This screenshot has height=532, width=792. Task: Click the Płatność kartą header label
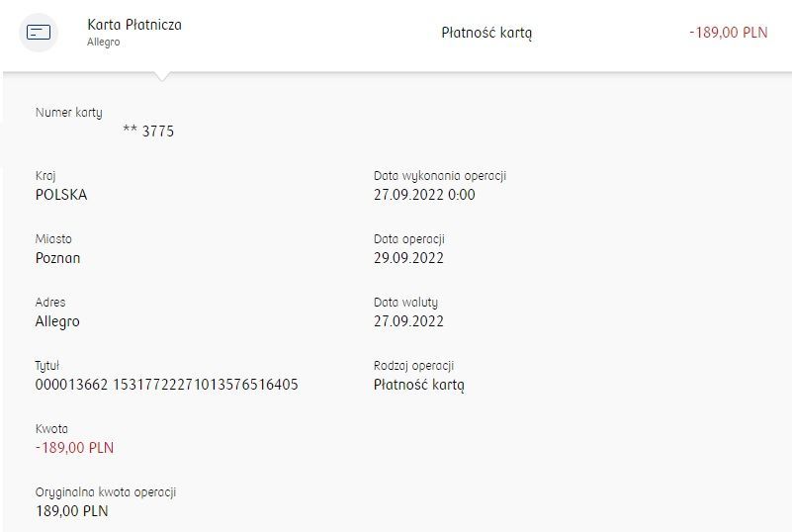click(486, 33)
